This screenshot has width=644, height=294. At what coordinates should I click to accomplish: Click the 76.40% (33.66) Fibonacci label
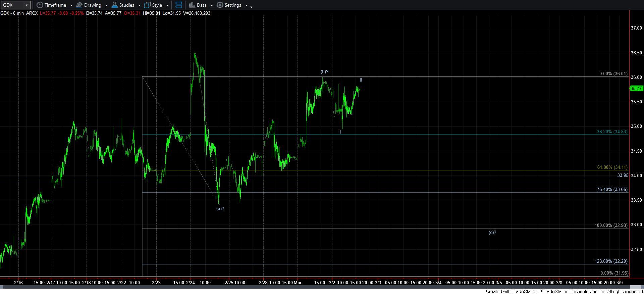[612, 189]
